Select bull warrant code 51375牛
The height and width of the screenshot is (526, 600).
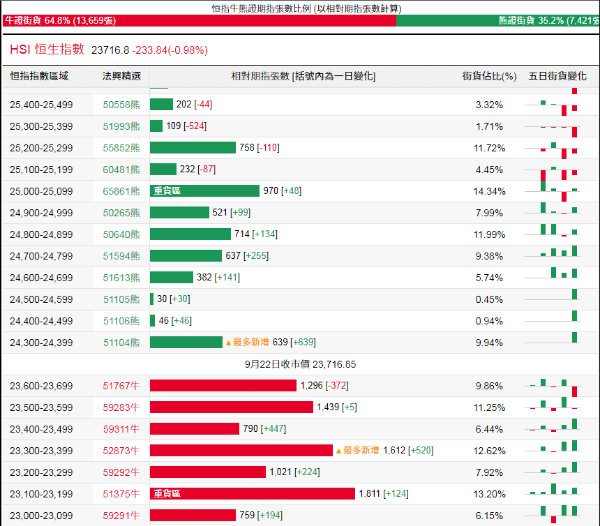[121, 494]
